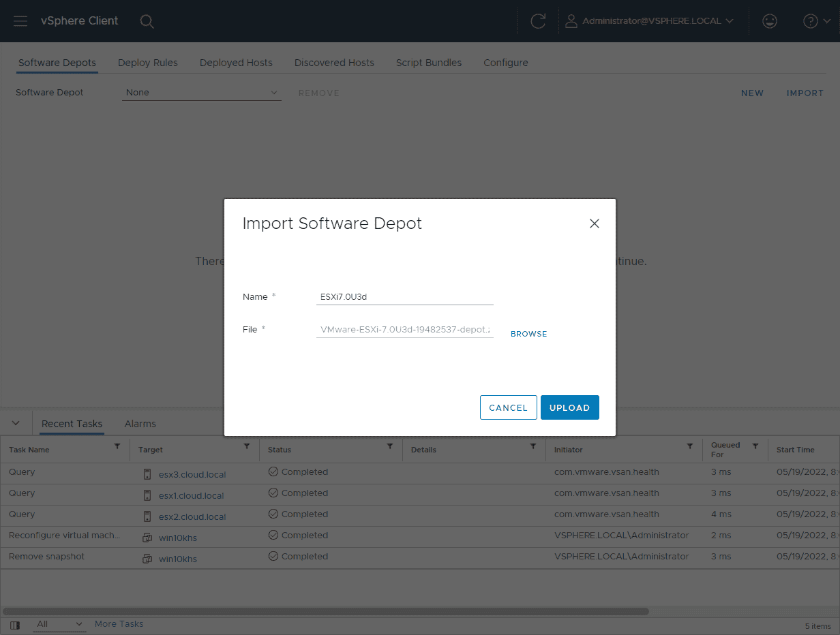
Task: Open the All tasks filter dropdown
Action: [59, 624]
